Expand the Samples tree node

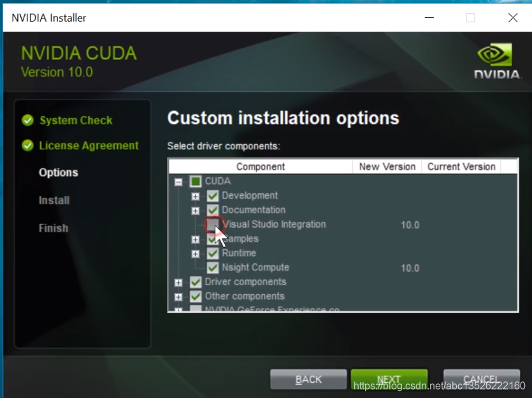196,239
